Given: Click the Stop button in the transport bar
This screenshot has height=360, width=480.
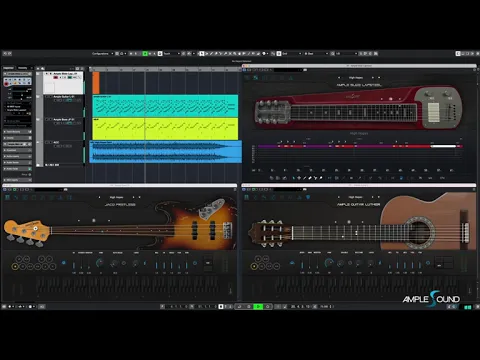Looking at the screenshot, I should tap(249, 306).
